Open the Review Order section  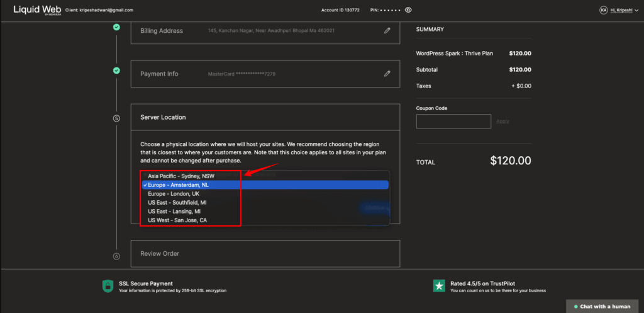point(265,254)
